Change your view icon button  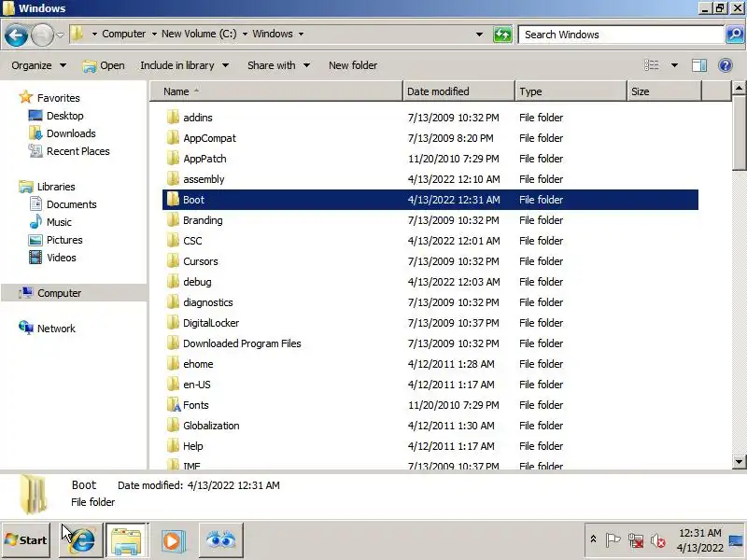coord(652,65)
